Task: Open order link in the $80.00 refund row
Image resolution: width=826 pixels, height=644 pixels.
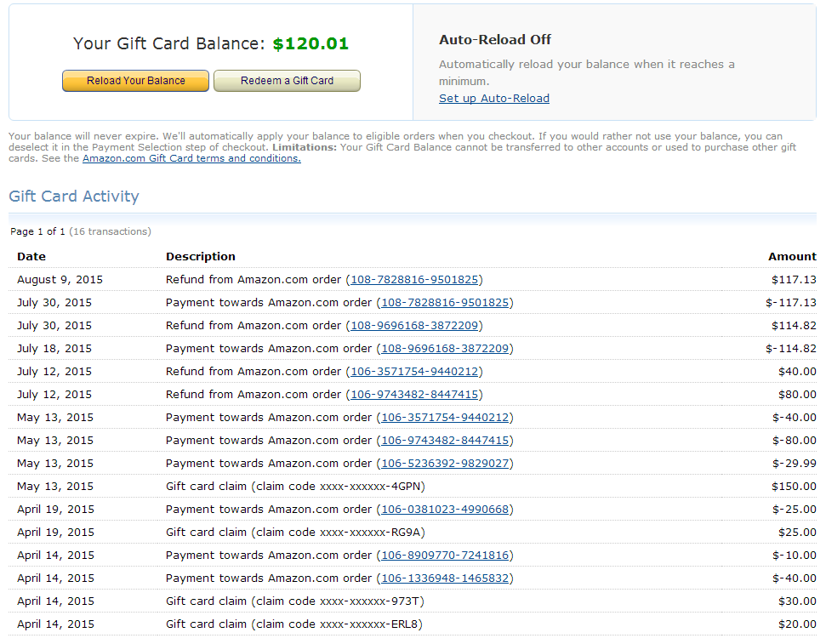Action: [x=414, y=395]
